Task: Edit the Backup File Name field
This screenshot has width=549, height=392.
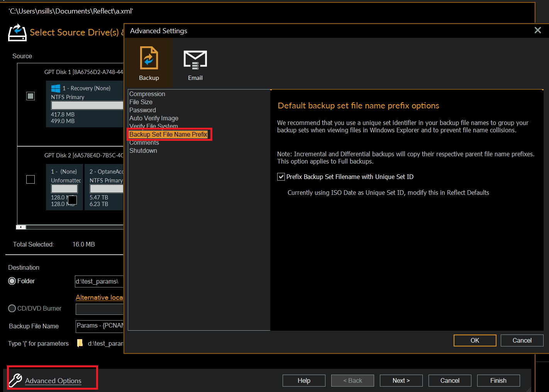Action: click(99, 326)
